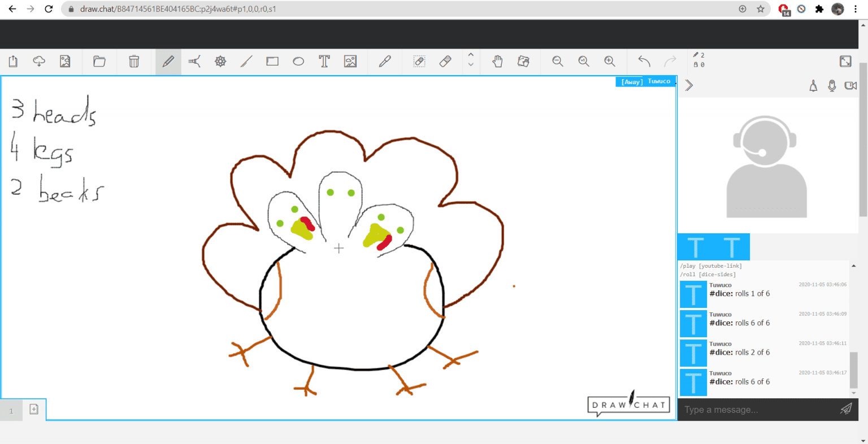
Task: Switch to page 1 tab
Action: 11,410
